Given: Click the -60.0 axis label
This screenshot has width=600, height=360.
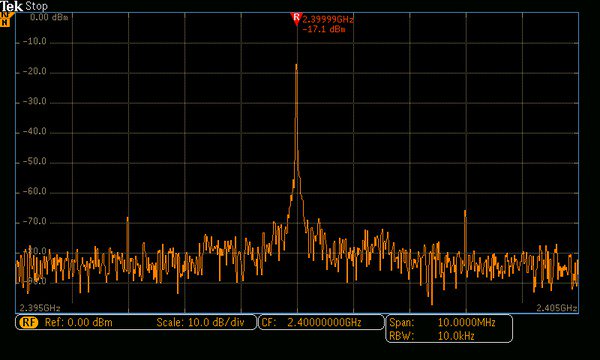Looking at the screenshot, I should pyautogui.click(x=34, y=191).
